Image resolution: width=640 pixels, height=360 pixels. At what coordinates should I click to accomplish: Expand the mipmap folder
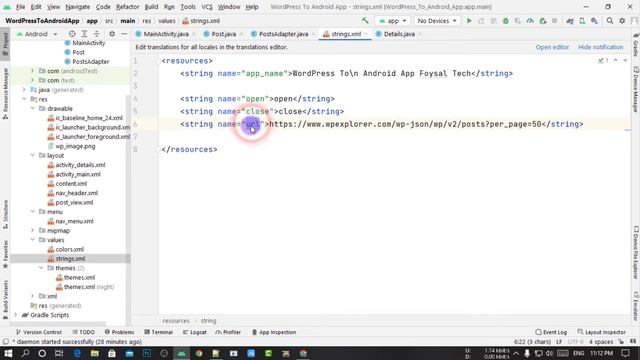(x=33, y=231)
